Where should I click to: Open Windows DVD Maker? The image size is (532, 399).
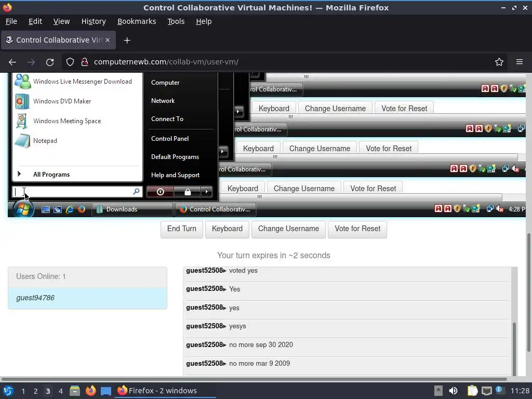coord(77,101)
